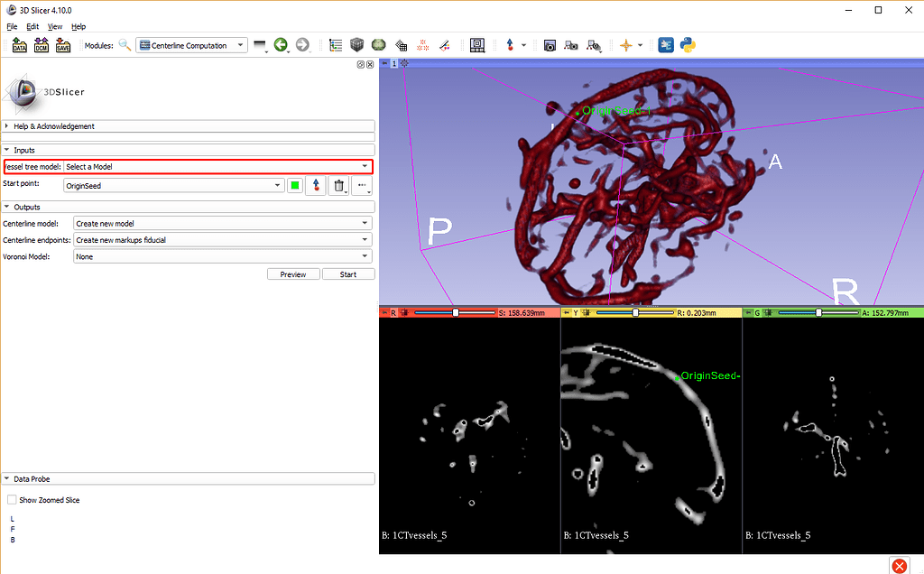
Task: Open the Vessel tree model Select a Model dropdown
Action: 217,166
